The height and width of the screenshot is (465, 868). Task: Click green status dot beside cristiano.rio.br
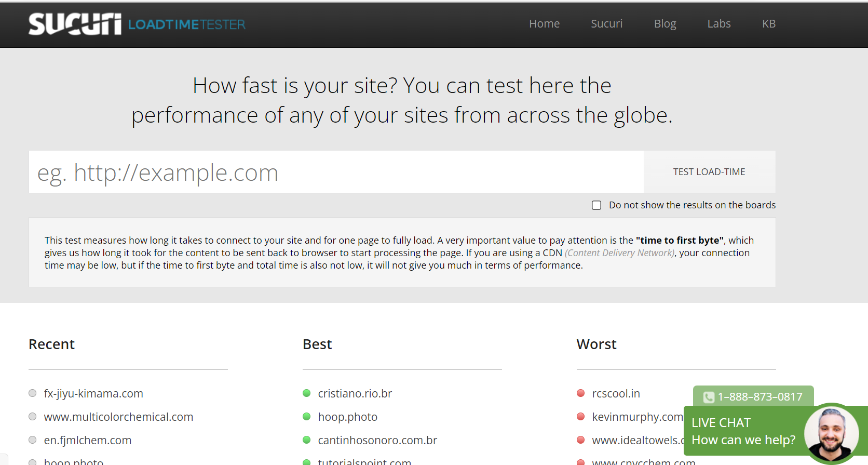pos(307,393)
